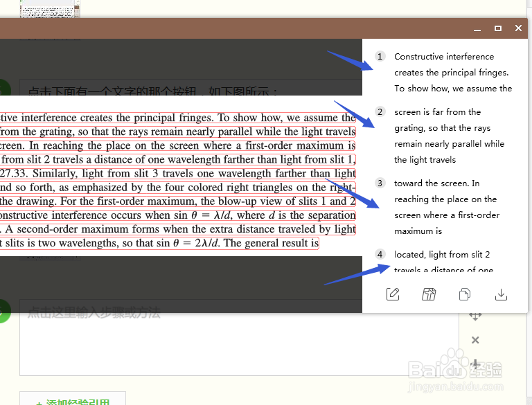532x405 pixels.
Task: Click recognized line '27.33. Similarly, light from slit 3'
Action: (178, 173)
